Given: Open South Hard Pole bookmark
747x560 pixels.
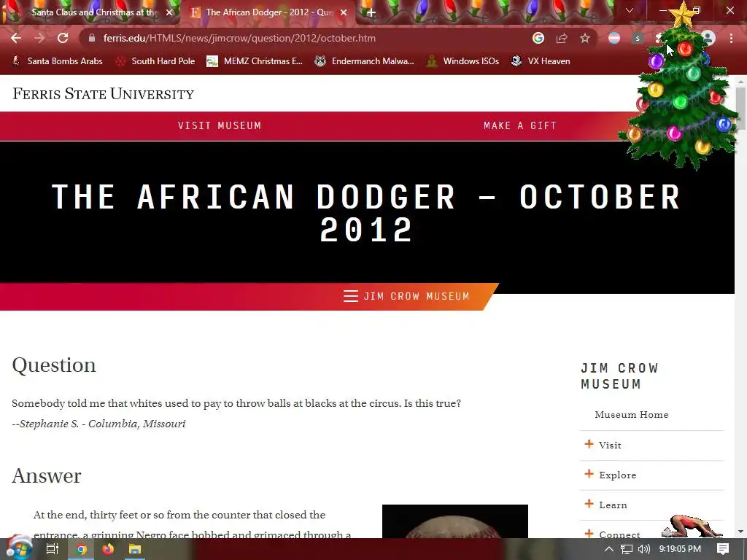Looking at the screenshot, I should 156,61.
